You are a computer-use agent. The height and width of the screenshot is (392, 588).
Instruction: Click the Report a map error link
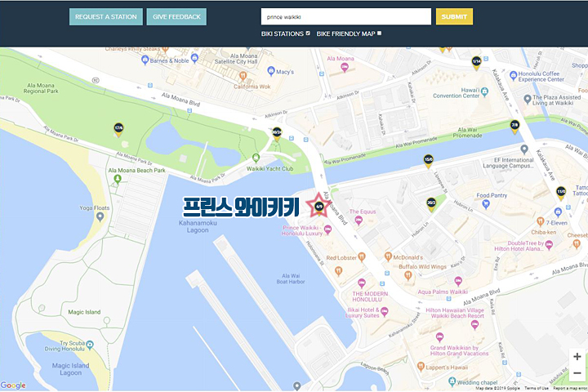(569, 388)
